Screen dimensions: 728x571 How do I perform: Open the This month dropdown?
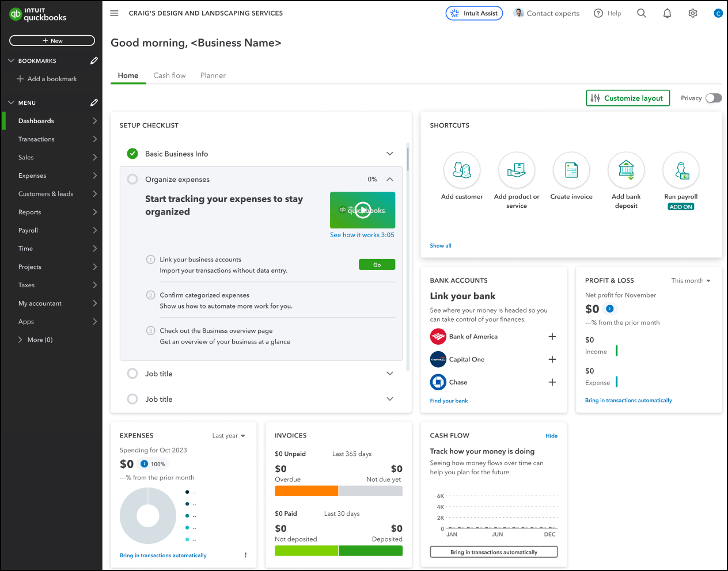tap(691, 281)
